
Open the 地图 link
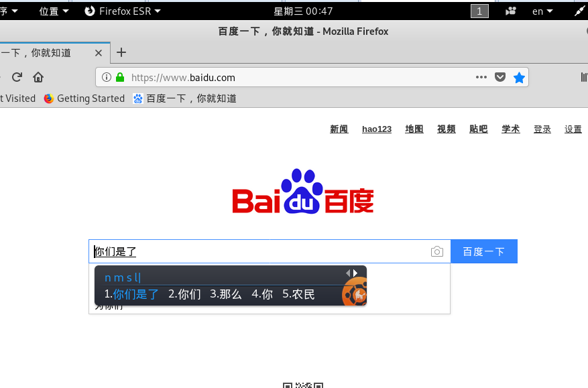pos(414,129)
